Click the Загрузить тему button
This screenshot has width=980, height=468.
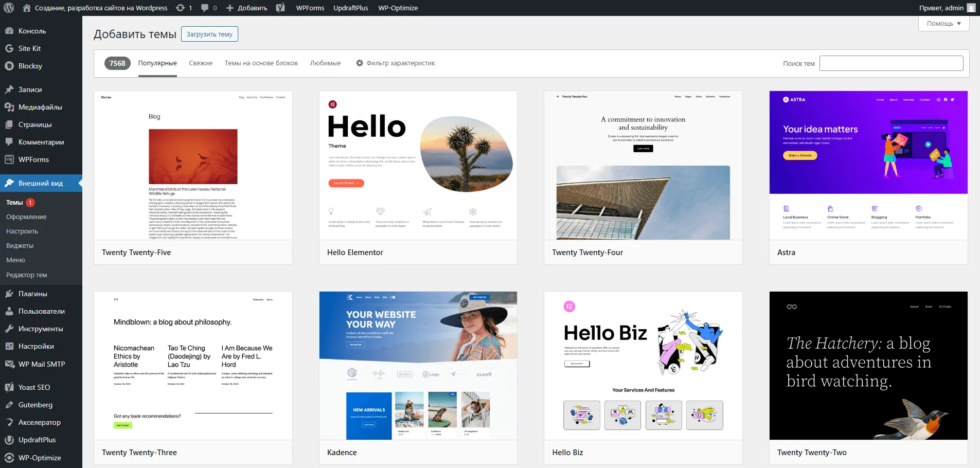(x=209, y=34)
